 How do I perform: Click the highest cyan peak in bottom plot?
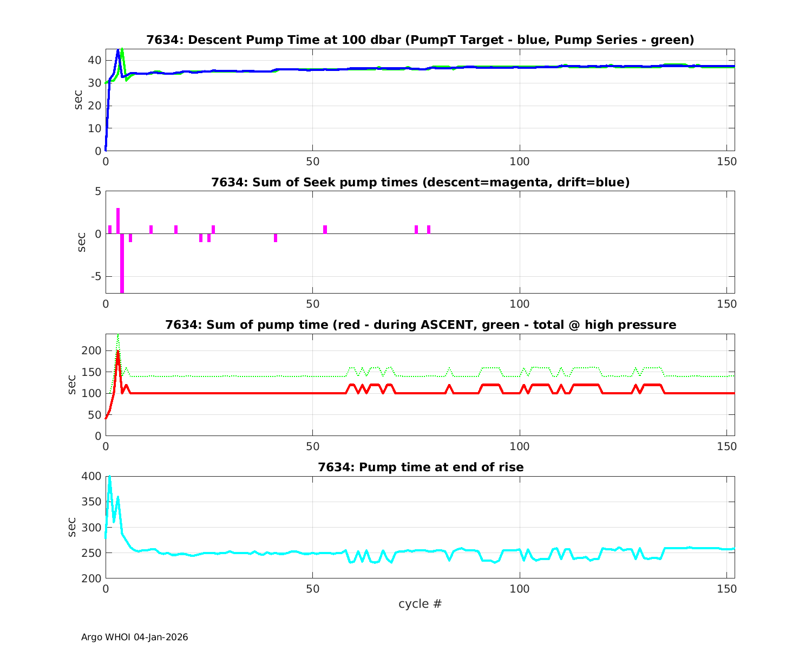pyautogui.click(x=109, y=477)
